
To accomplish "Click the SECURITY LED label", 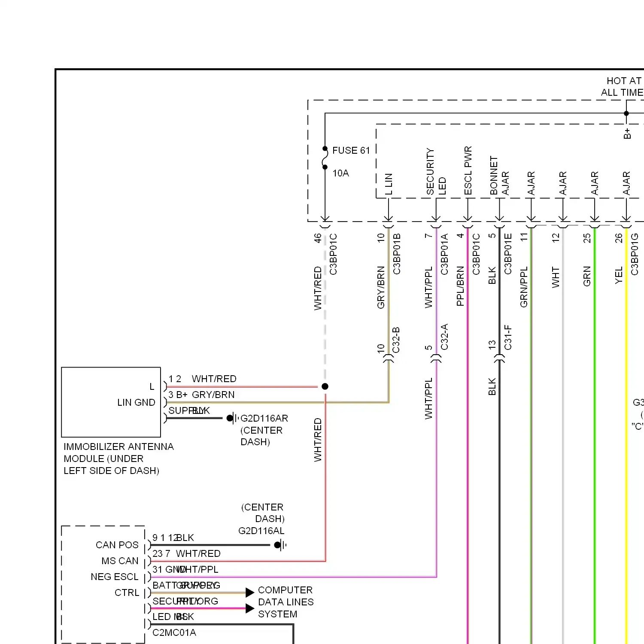I will pyautogui.click(x=436, y=172).
